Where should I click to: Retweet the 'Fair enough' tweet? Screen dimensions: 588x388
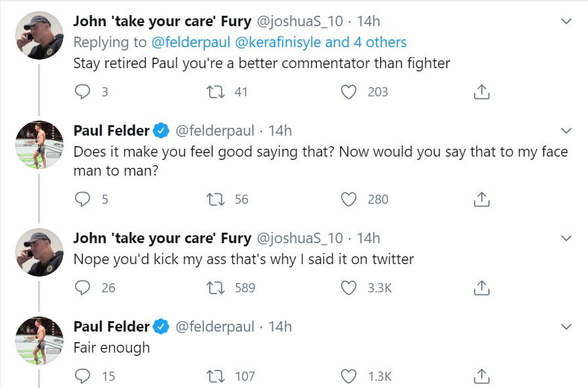point(216,376)
